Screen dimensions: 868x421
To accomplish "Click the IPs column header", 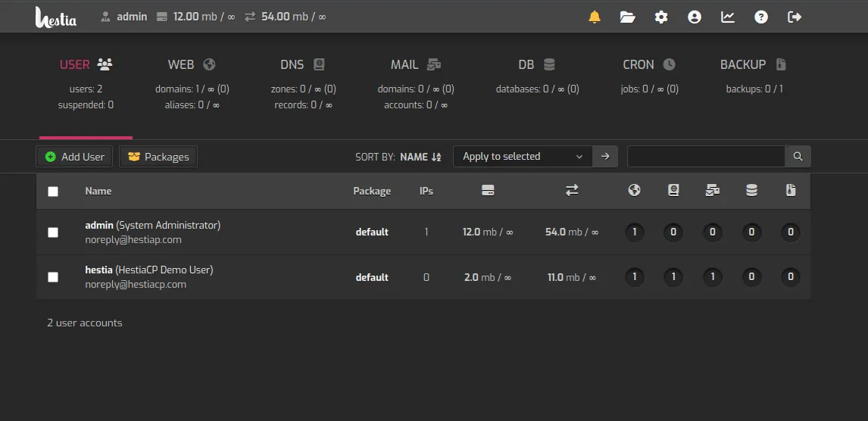I will [x=426, y=192].
